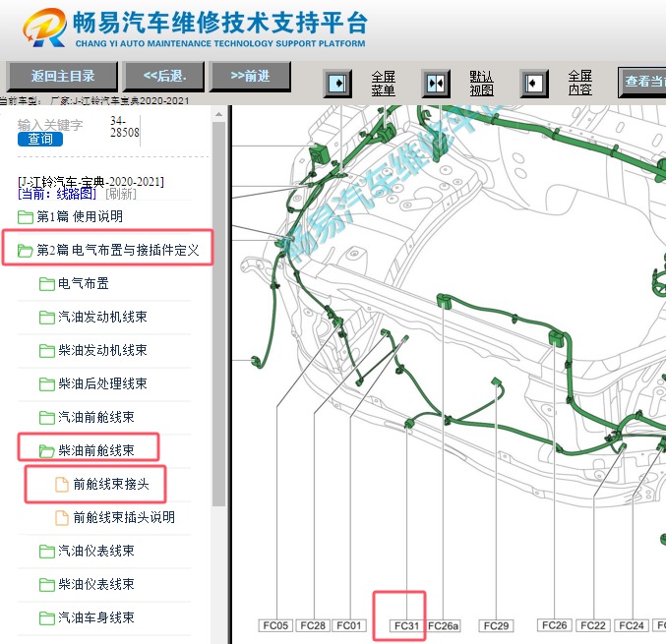Click the sidebar vertical scrollbar thumb
The height and width of the screenshot is (644, 666).
point(218,315)
